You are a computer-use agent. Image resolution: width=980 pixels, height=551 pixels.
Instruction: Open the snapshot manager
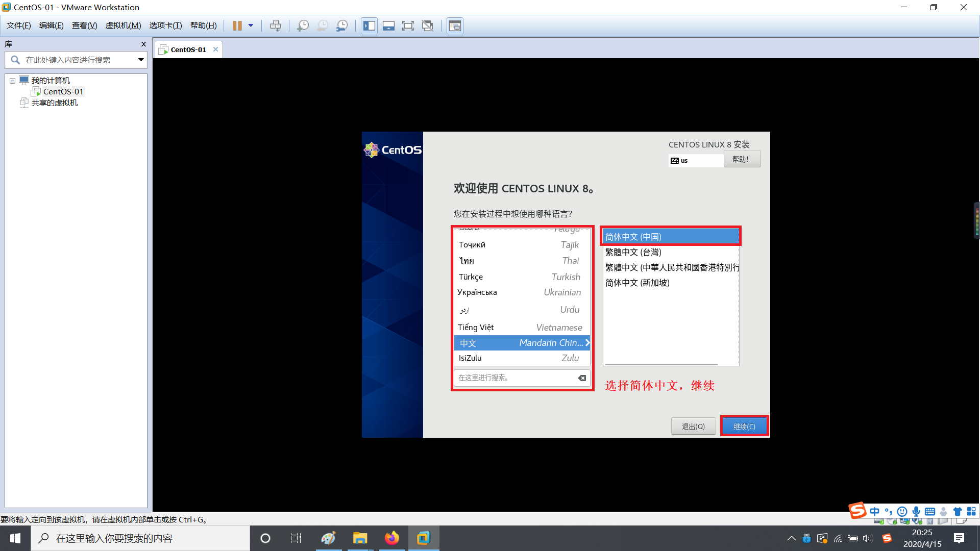[x=342, y=26]
